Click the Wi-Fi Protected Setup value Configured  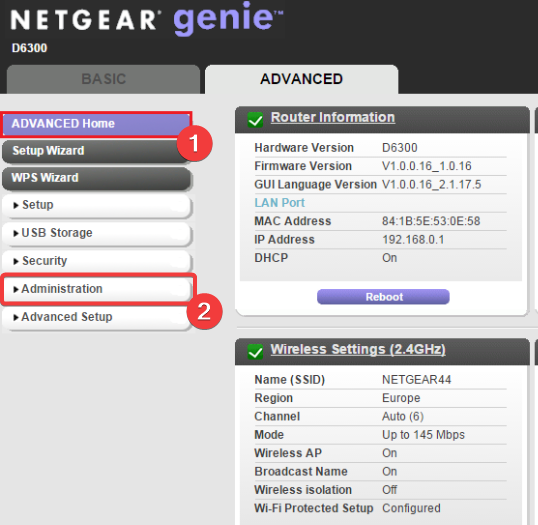pos(411,508)
